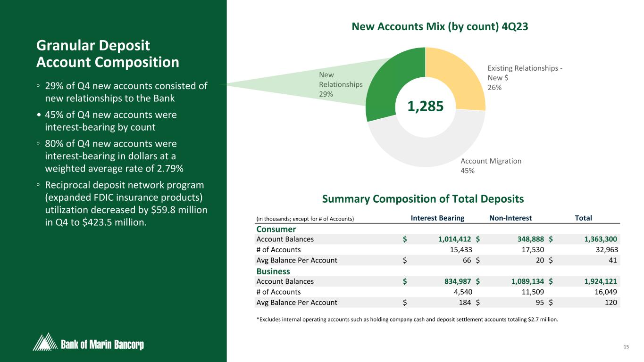Click the Interest Bearing column header
644x362 pixels.
click(x=437, y=218)
